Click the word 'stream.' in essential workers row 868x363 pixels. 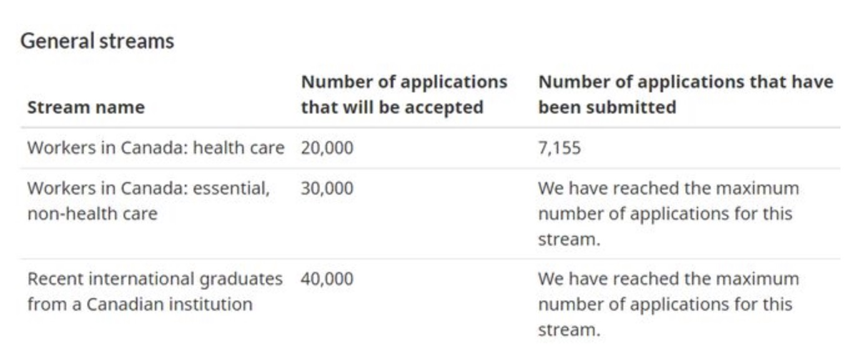click(569, 240)
